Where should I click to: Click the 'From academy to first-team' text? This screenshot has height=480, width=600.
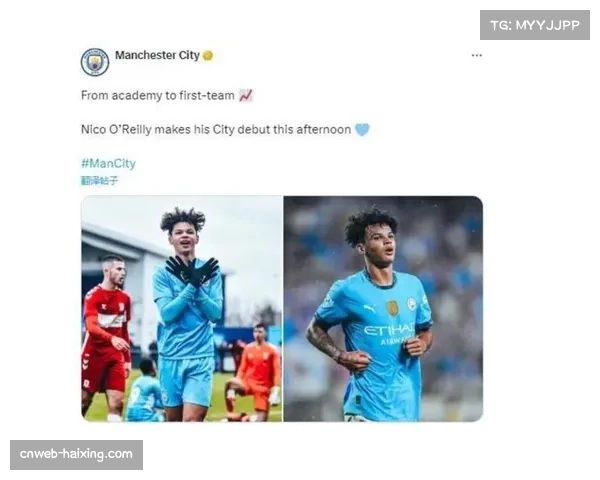pyautogui.click(x=158, y=95)
